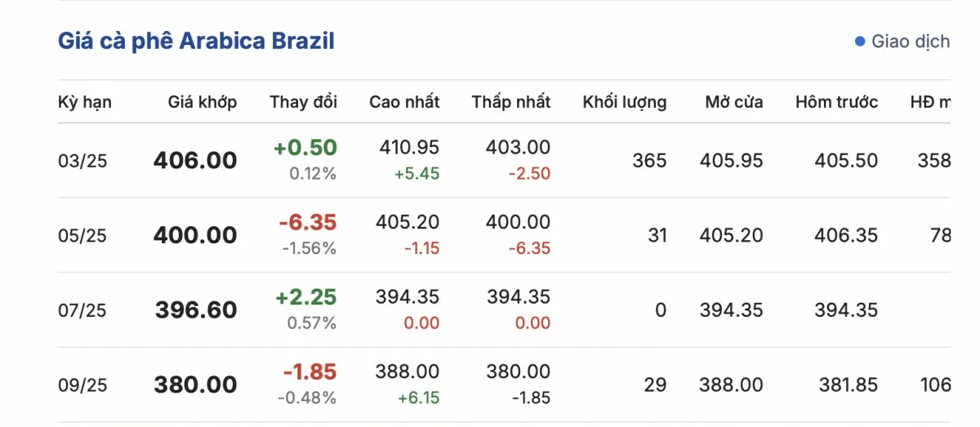Click the Cao nhất column header

(404, 102)
